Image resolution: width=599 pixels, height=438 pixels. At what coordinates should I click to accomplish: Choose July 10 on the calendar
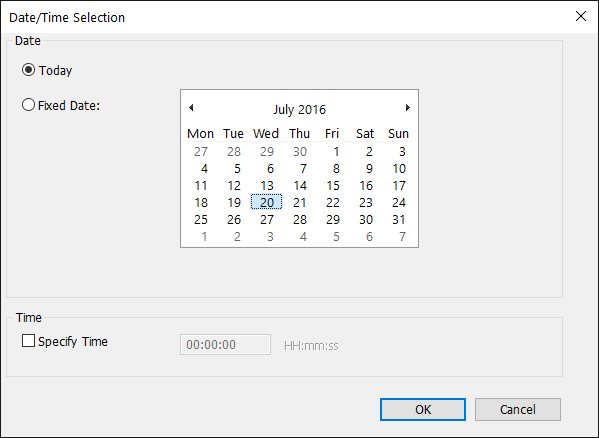click(398, 168)
